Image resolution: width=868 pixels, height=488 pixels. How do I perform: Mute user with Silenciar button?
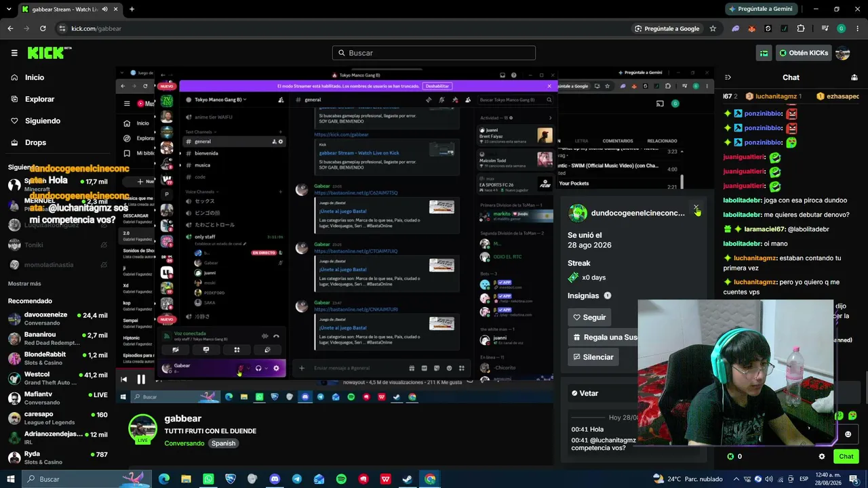(x=593, y=357)
